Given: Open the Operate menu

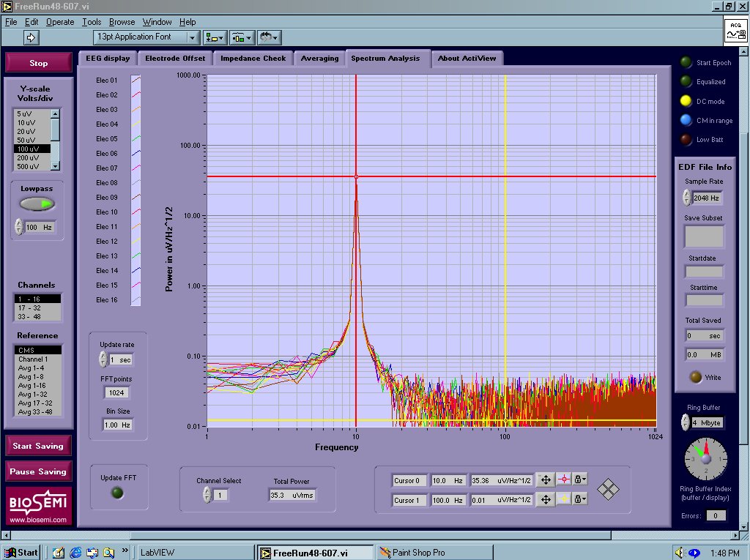Looking at the screenshot, I should 60,22.
